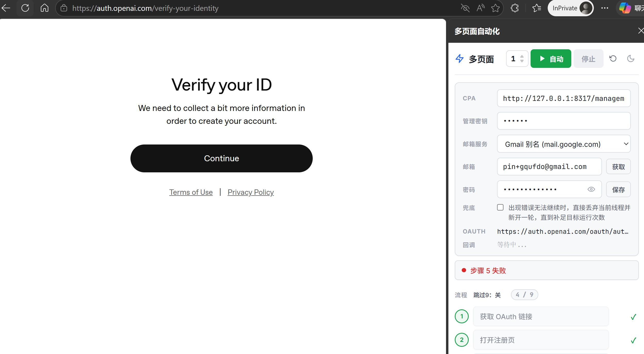This screenshot has width=644, height=354.
Task: Click the reset circular arrow icon
Action: (613, 59)
